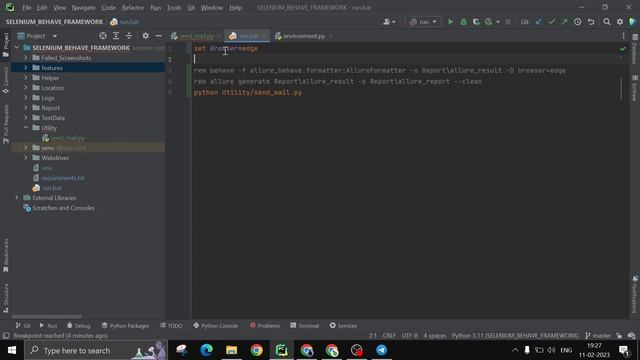Image resolution: width=640 pixels, height=360 pixels.
Task: Click the Windows taskbar search box
Action: [x=96, y=350]
